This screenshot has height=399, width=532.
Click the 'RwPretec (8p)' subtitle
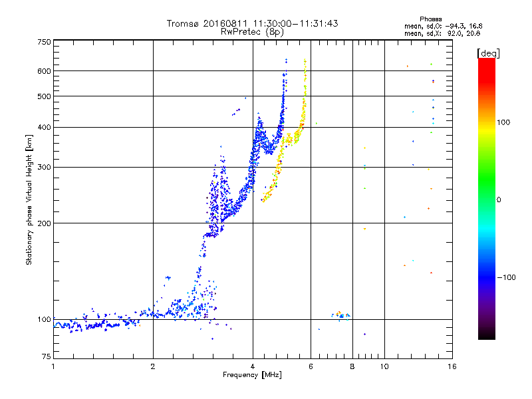(252, 32)
